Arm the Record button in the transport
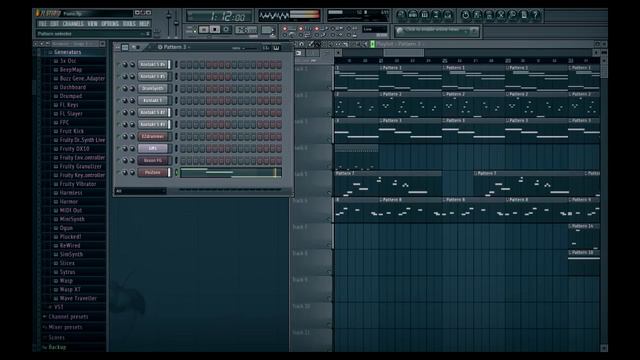This screenshot has height=360, width=640. pos(226,30)
